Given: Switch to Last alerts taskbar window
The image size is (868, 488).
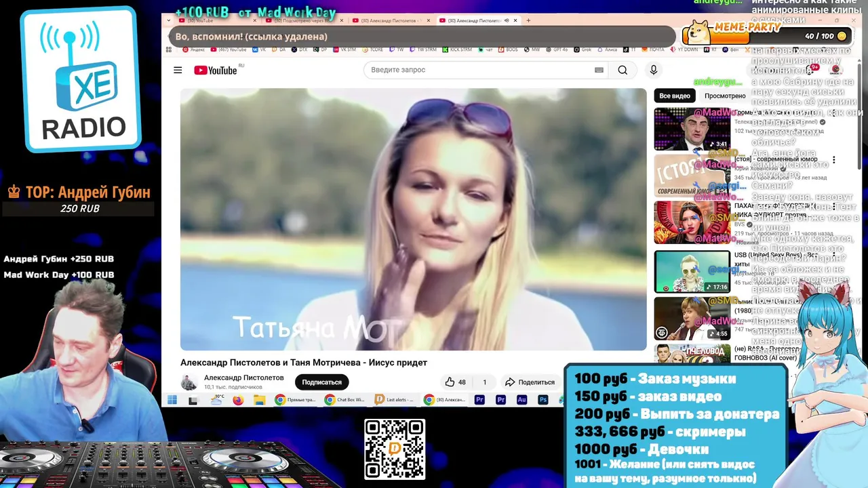Looking at the screenshot, I should click(x=395, y=400).
